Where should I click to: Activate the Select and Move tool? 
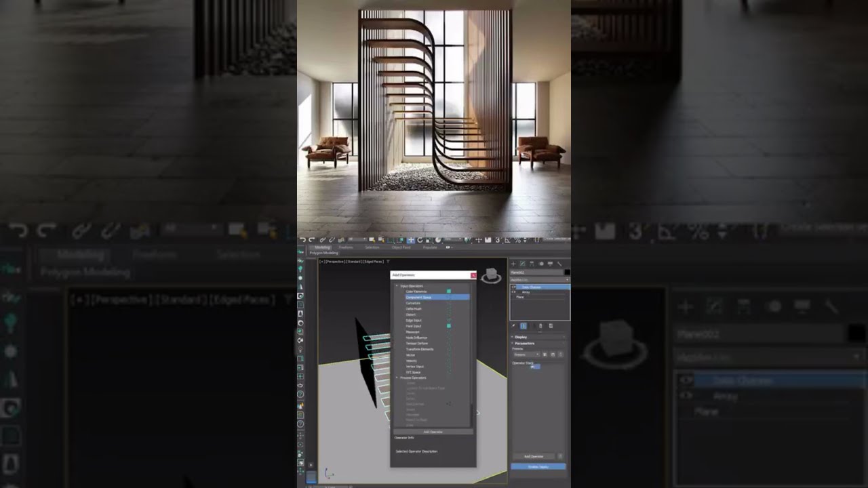[411, 240]
